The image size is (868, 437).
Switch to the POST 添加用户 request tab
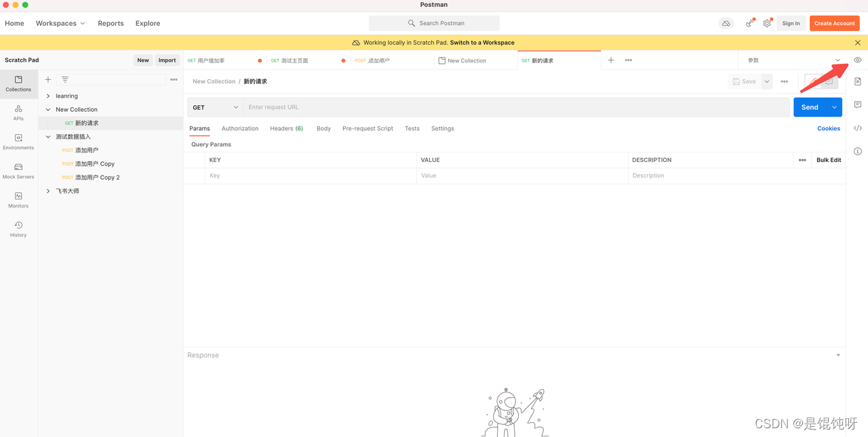coord(392,60)
